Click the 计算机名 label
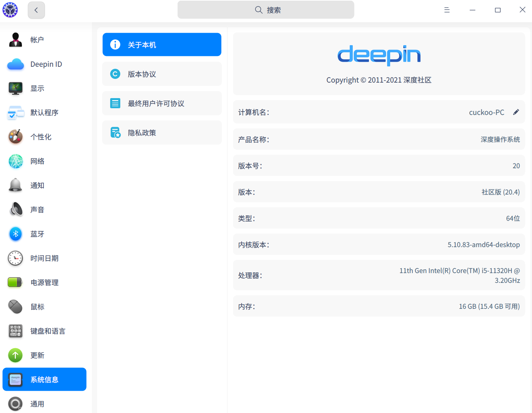The image size is (532, 413). click(254, 112)
